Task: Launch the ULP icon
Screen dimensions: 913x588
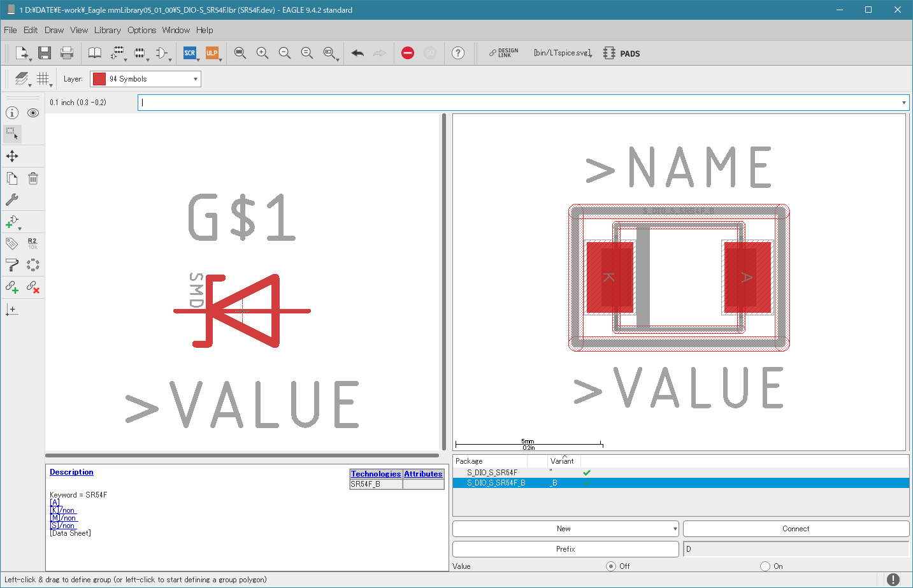Action: point(212,53)
